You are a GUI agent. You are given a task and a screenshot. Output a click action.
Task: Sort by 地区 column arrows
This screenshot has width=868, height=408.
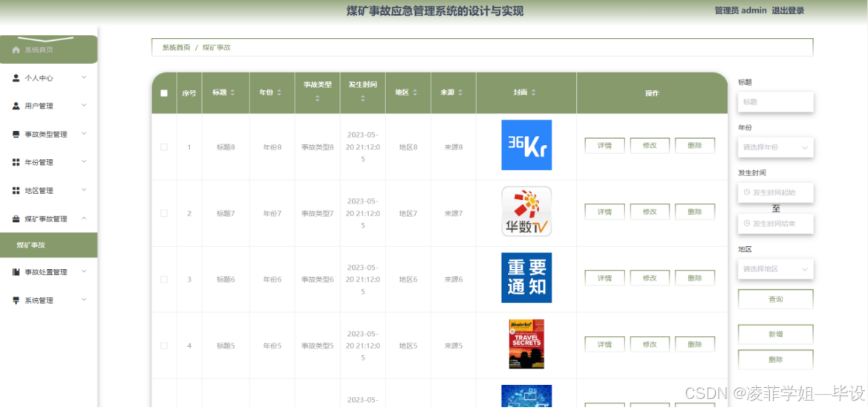[x=415, y=93]
